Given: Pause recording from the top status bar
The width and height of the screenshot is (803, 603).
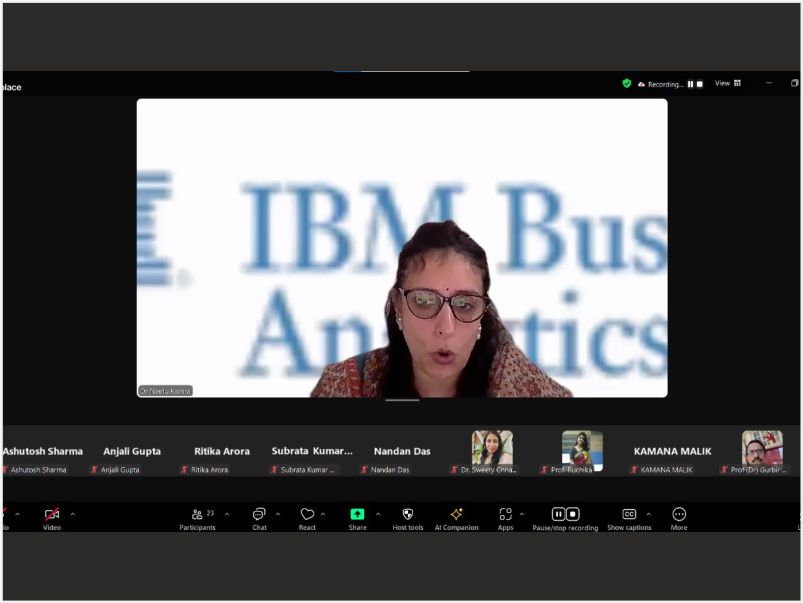Looking at the screenshot, I should click(x=690, y=84).
